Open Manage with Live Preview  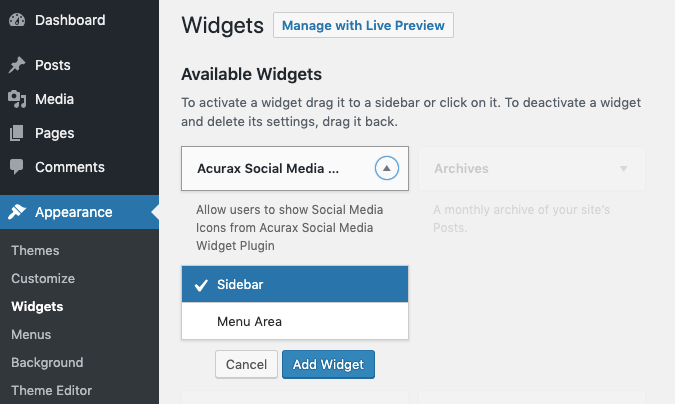click(363, 25)
